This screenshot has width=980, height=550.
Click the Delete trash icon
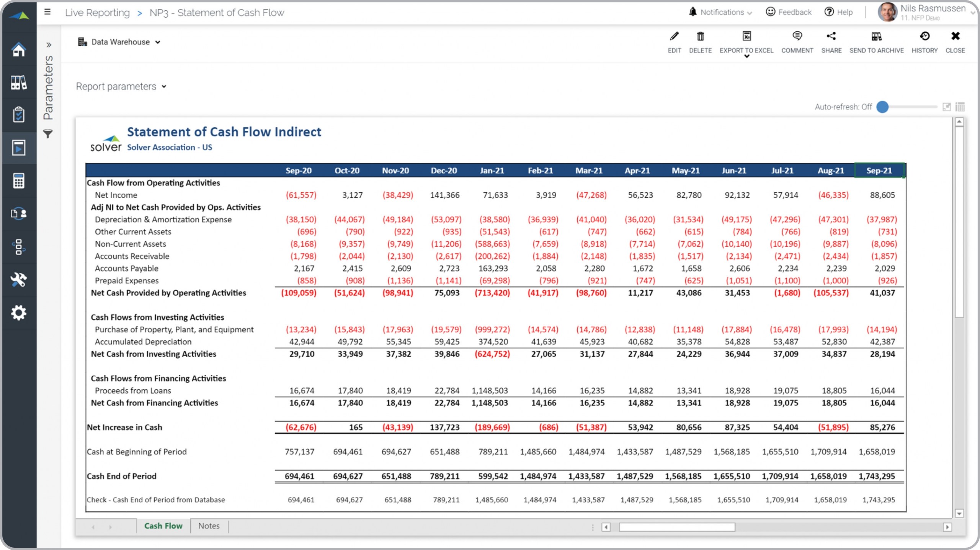[700, 37]
